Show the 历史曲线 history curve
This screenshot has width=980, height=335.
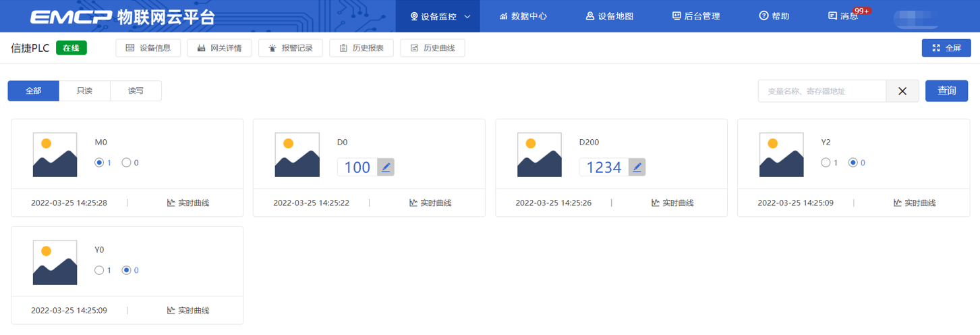coord(432,48)
